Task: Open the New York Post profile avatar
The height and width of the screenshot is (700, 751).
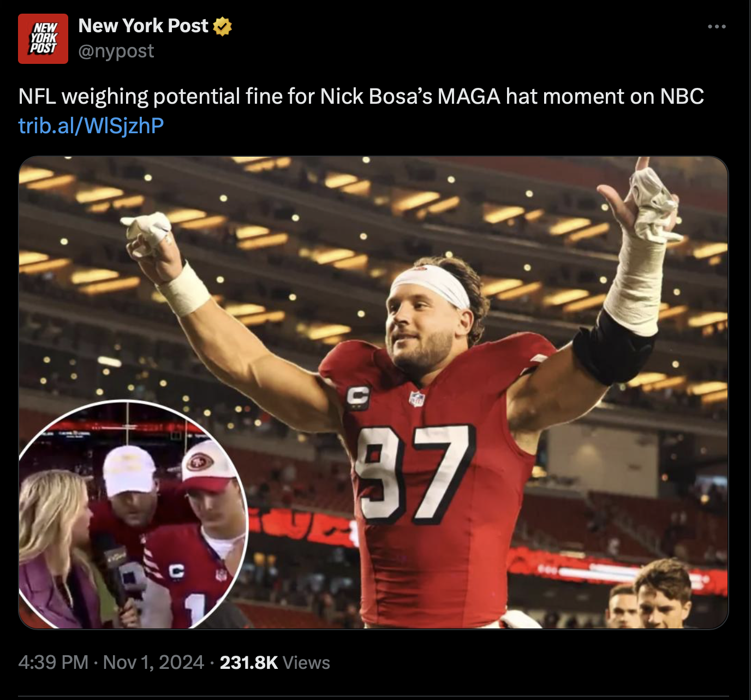Action: click(x=43, y=39)
